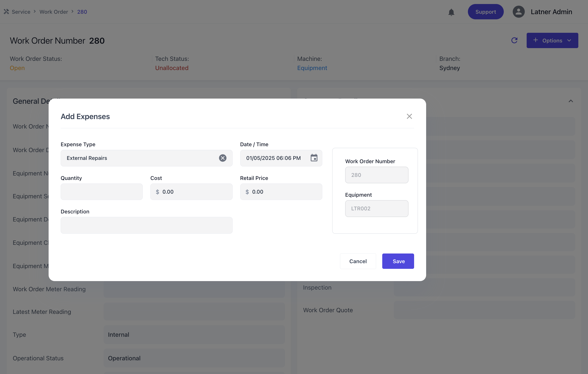Image resolution: width=588 pixels, height=374 pixels.
Task: Click the Latner Admin avatar icon
Action: [x=518, y=12]
